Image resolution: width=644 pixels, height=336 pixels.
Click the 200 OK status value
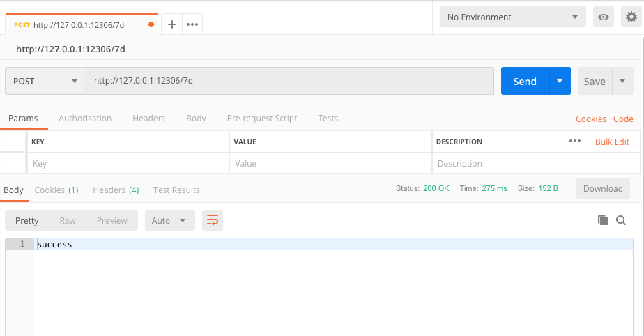(x=436, y=188)
